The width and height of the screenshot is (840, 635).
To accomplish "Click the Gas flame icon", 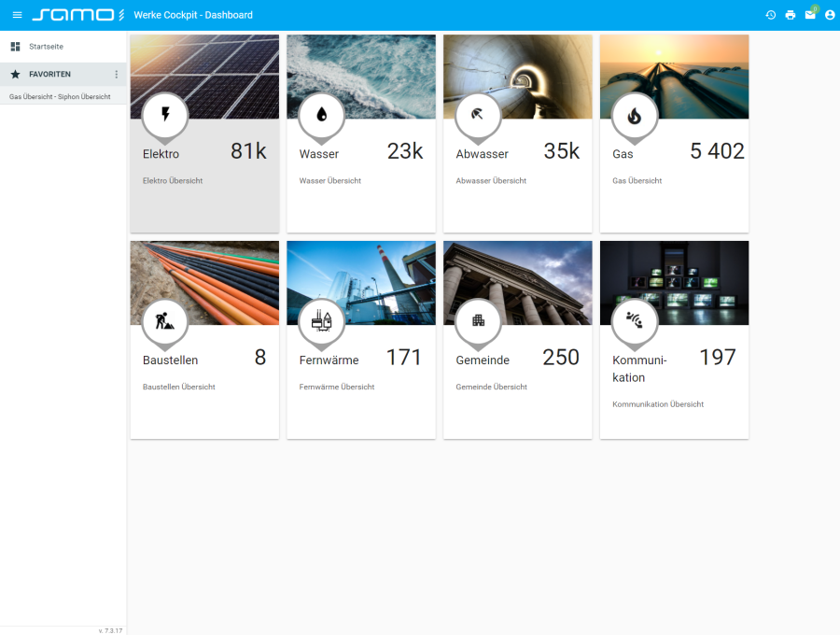I will coord(635,115).
